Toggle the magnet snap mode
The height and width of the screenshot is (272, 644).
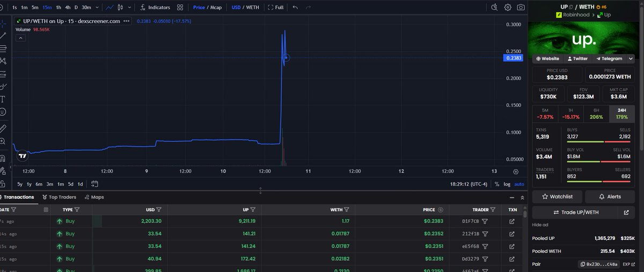pyautogui.click(x=3, y=158)
